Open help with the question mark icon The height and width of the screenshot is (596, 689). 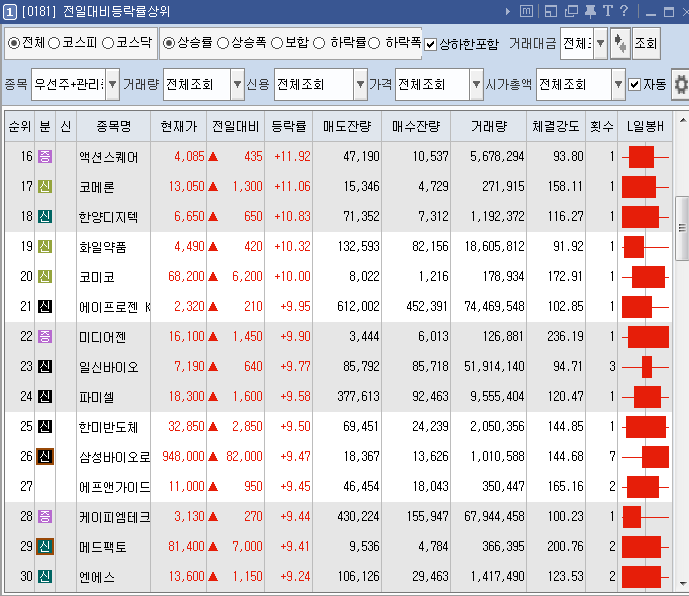pyautogui.click(x=624, y=11)
